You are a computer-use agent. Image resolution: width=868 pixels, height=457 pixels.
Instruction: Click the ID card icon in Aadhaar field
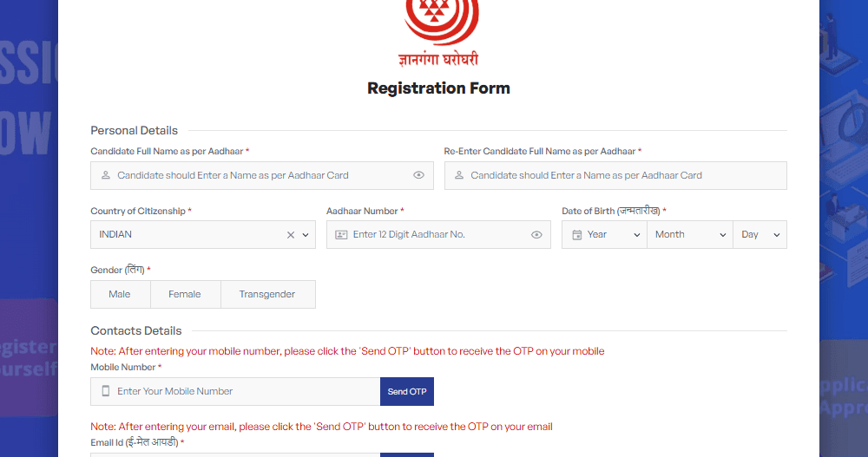pyautogui.click(x=341, y=235)
